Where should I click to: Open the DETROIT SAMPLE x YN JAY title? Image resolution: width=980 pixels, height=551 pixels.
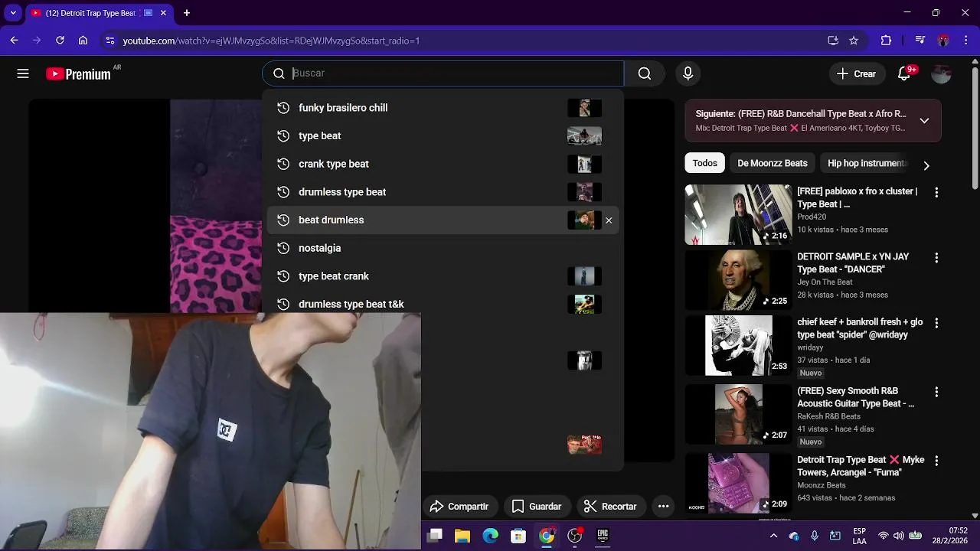(x=853, y=263)
